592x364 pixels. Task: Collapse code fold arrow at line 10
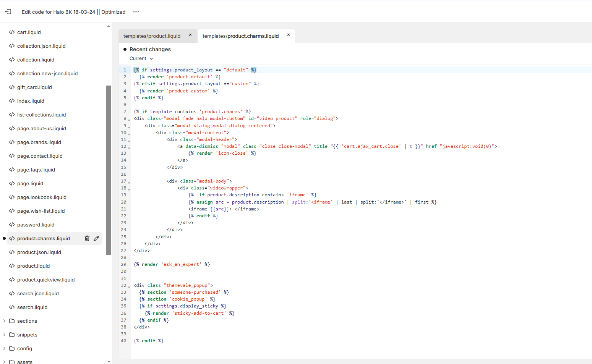tap(129, 134)
